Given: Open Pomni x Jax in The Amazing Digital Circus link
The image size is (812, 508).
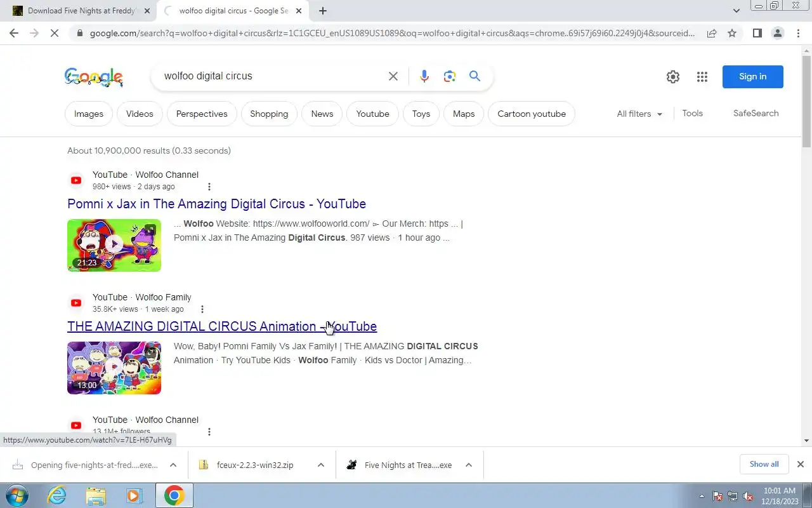Looking at the screenshot, I should tap(216, 204).
